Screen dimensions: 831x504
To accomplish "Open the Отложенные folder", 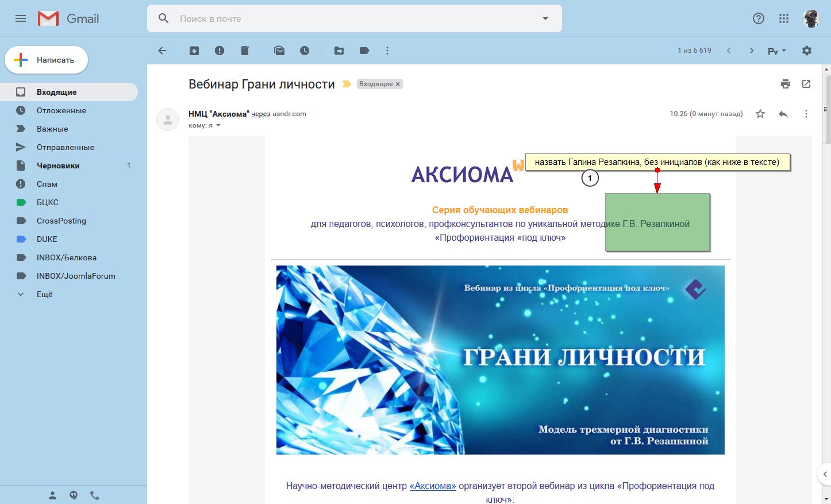I will pos(69,110).
